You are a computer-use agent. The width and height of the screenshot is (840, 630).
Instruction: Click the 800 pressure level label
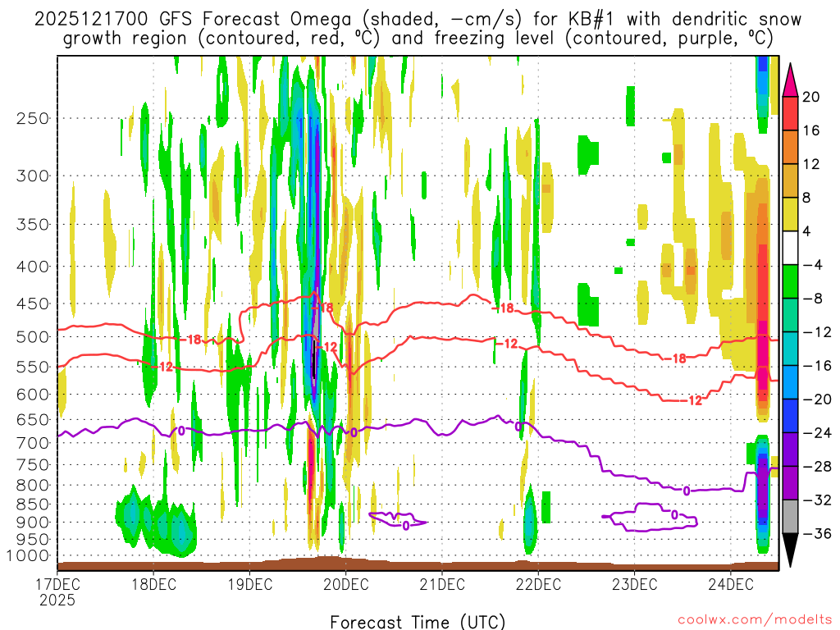(33, 486)
